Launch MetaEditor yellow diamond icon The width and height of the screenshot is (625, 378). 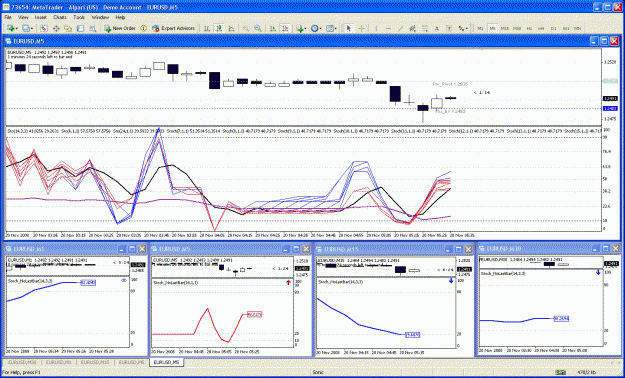coord(143,28)
